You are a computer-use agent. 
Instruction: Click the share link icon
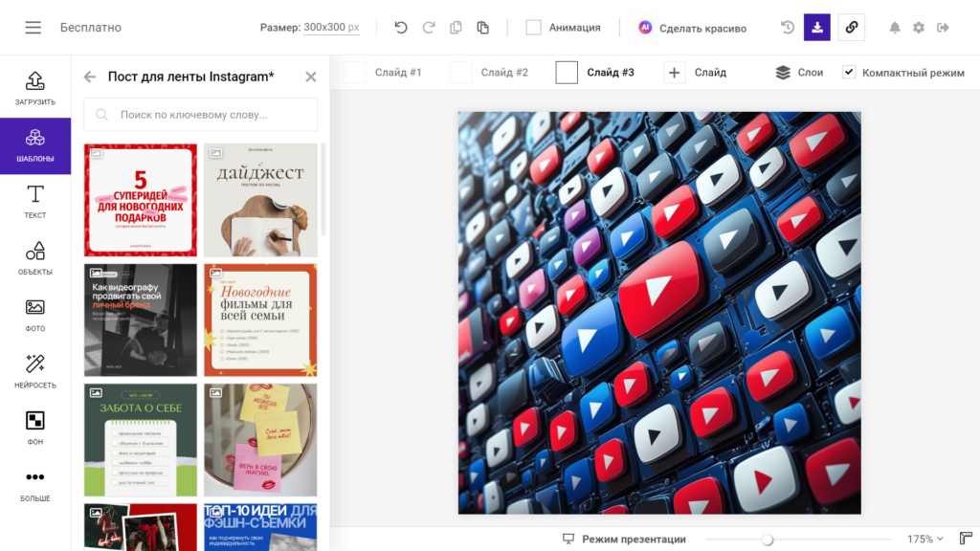coord(851,28)
